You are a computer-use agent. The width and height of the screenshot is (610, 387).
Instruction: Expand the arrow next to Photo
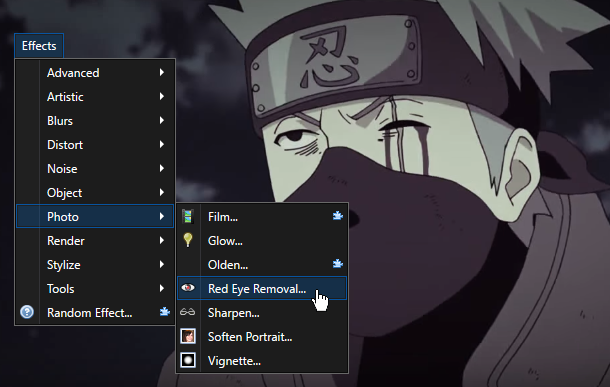(161, 216)
